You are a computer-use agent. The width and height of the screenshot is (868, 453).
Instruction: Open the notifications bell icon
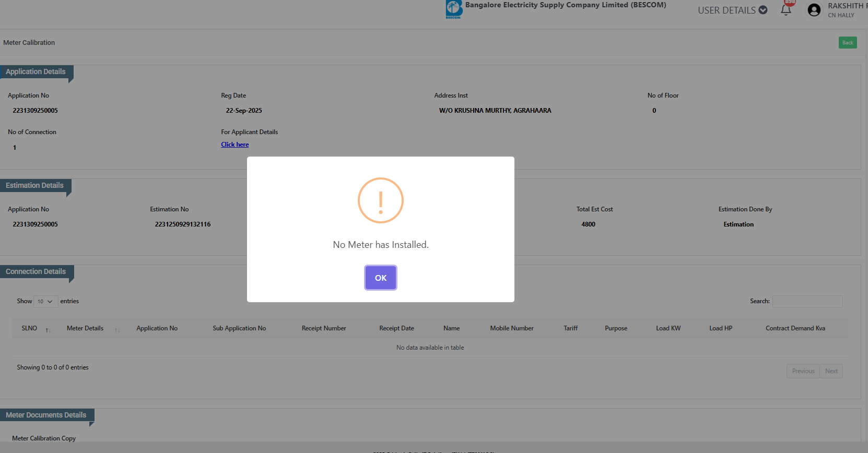(785, 10)
